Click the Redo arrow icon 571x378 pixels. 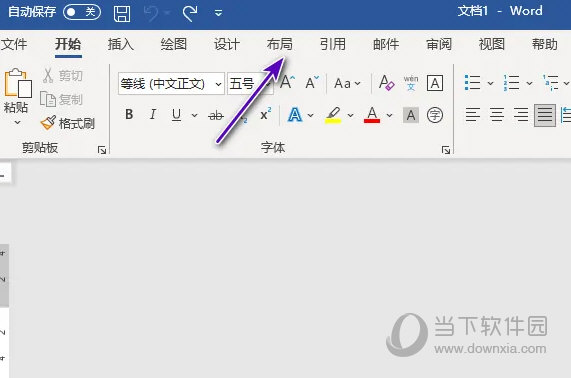[x=190, y=13]
